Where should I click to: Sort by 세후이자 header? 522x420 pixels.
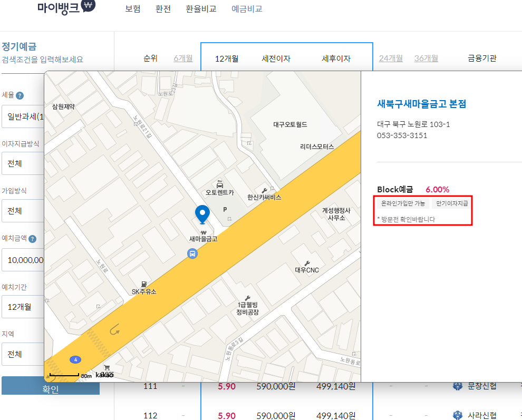pos(336,58)
